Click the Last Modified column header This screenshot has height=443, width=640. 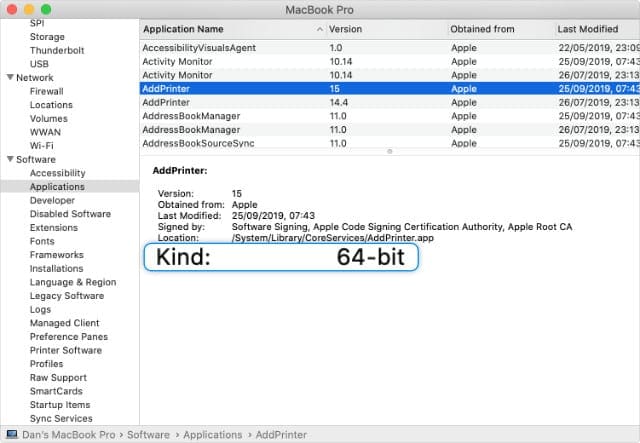point(587,29)
